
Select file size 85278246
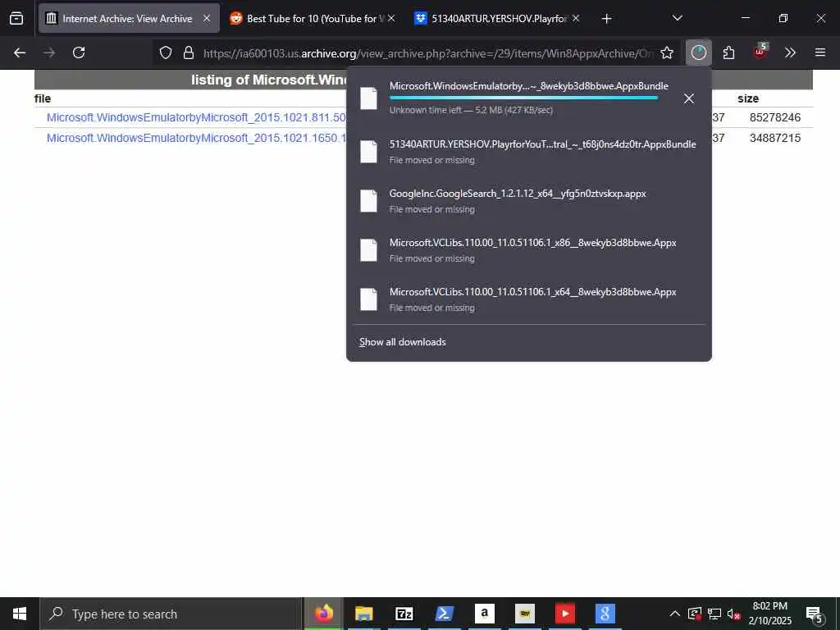point(774,117)
